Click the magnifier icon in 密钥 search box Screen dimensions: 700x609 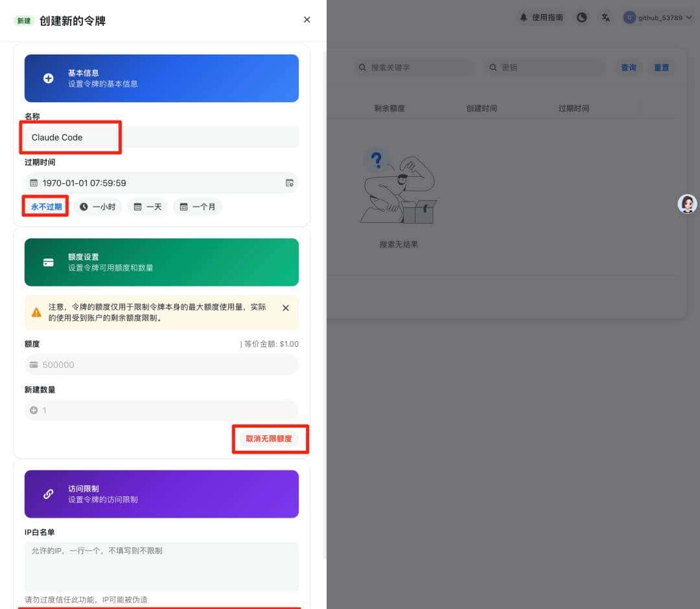pos(493,67)
